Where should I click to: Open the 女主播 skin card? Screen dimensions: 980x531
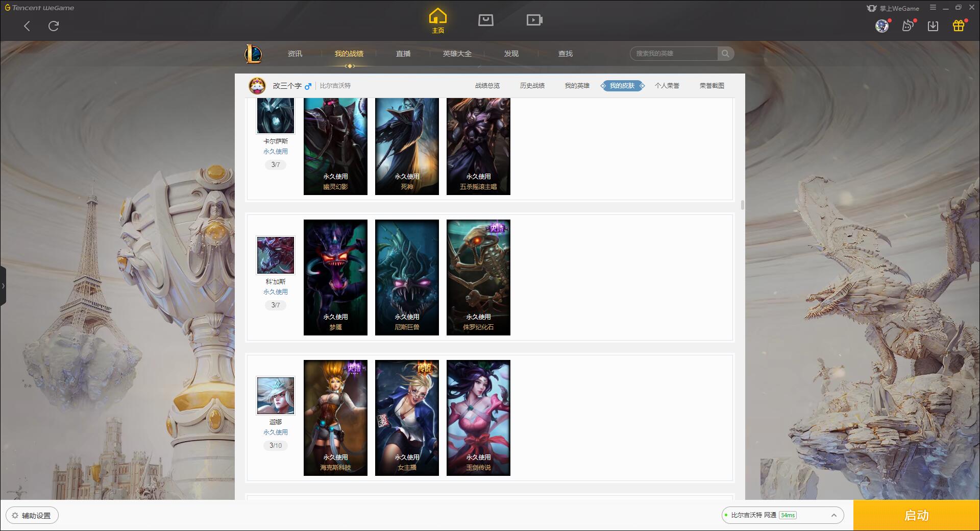[x=407, y=418]
